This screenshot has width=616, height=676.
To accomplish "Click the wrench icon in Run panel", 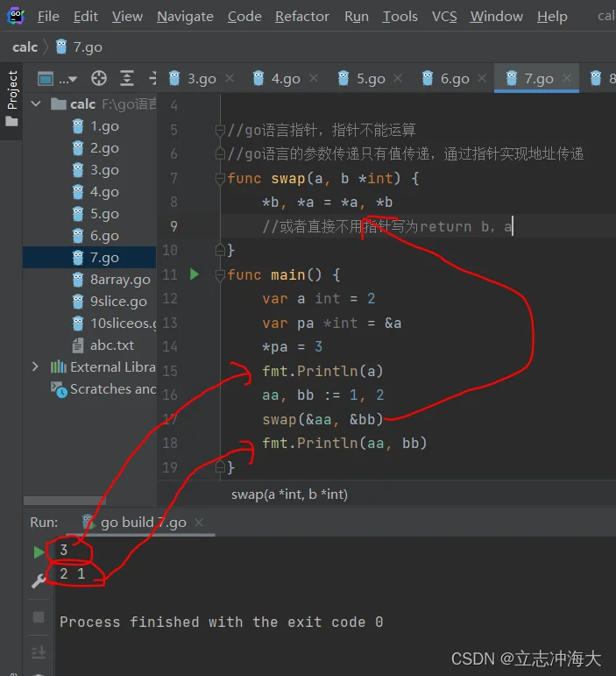I will [38, 580].
